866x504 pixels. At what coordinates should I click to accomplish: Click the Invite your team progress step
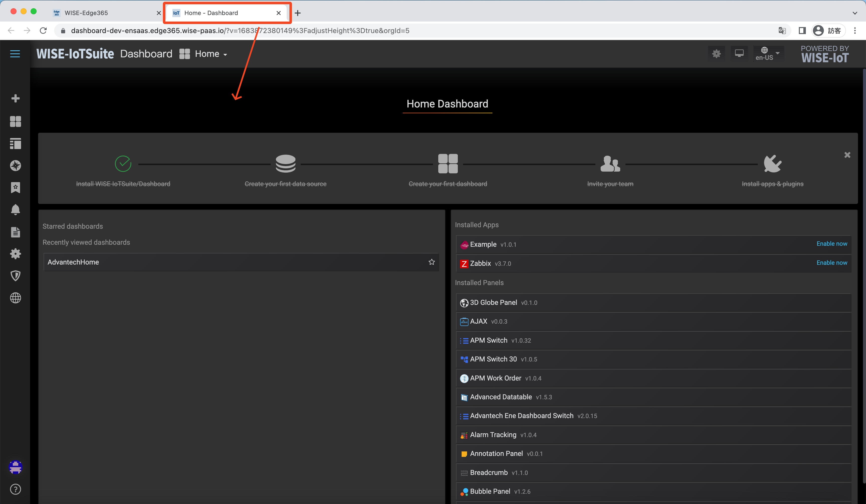610,168
